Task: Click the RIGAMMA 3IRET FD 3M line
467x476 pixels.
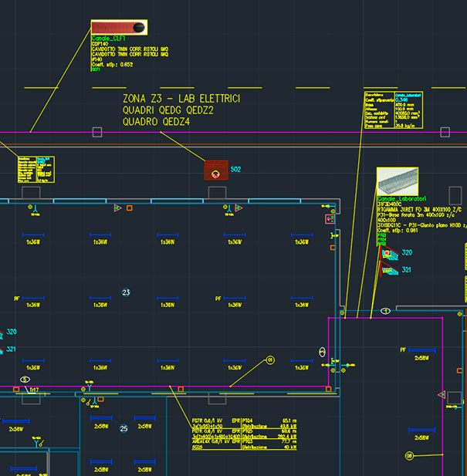Action: pos(419,210)
